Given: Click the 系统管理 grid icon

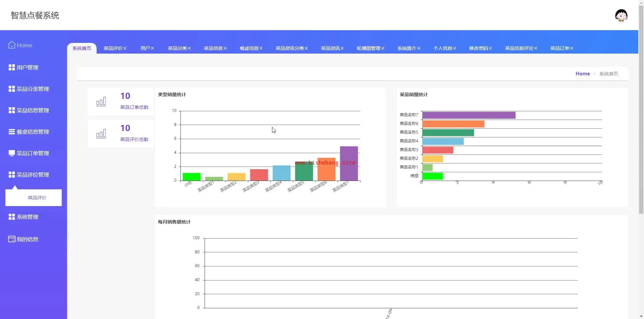Looking at the screenshot, I should (12, 217).
